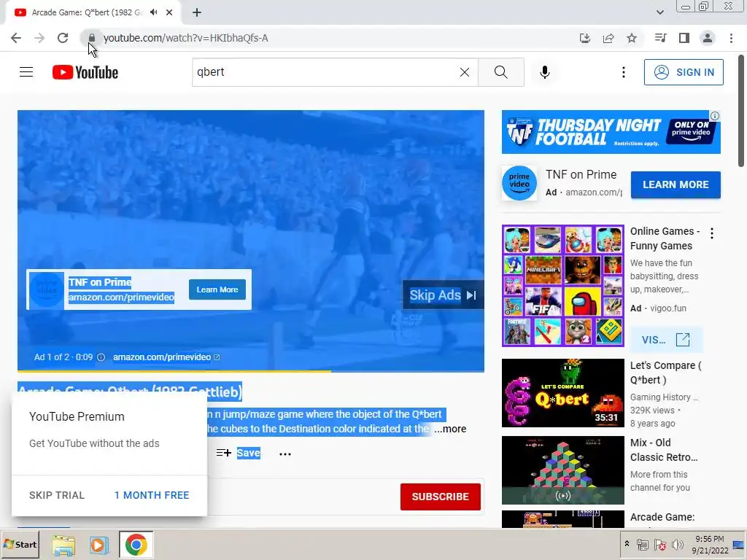The image size is (747, 560).
Task: Click Learn More on the video ad overlay
Action: [217, 289]
